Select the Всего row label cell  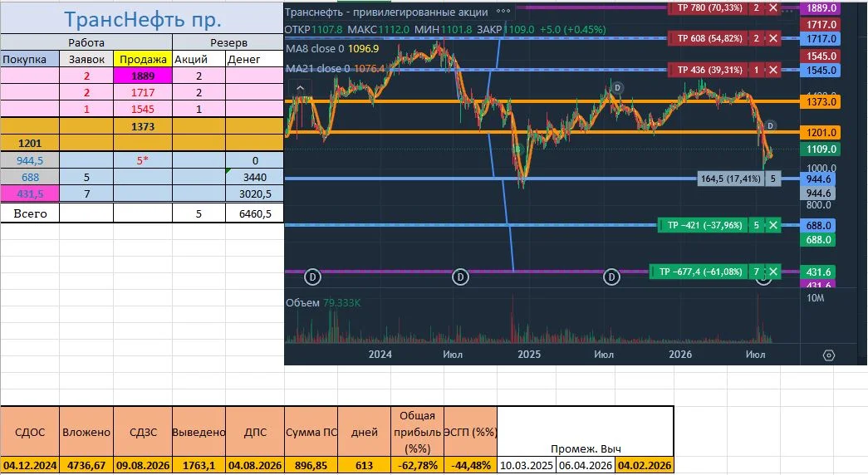30,213
